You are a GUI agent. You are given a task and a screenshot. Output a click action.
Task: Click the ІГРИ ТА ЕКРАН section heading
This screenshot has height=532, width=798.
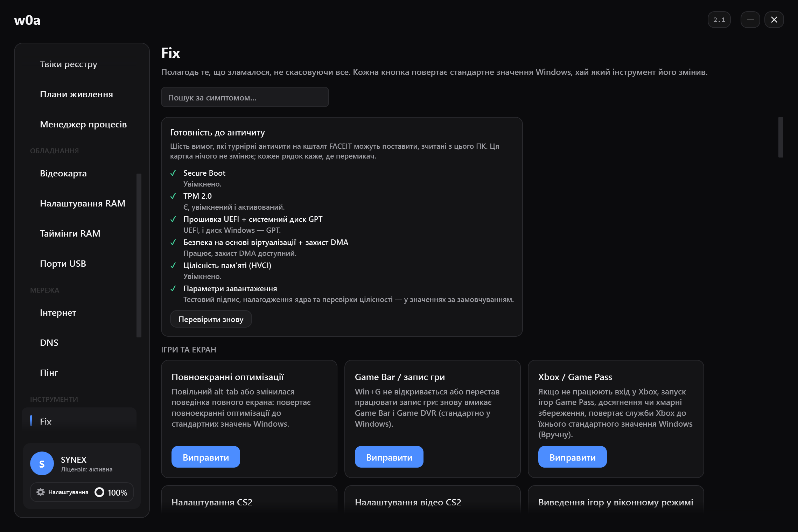[189, 350]
